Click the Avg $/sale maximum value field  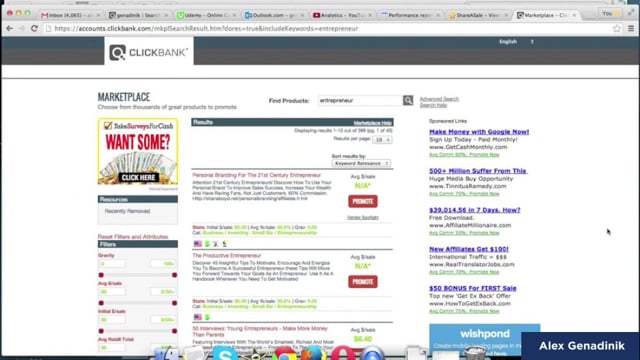pos(163,292)
